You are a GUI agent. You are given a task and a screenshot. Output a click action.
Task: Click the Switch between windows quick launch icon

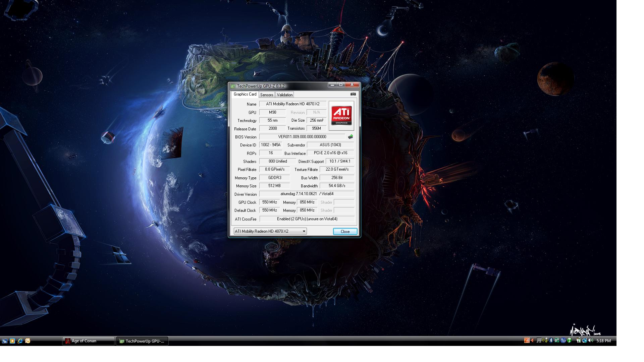pos(4,341)
